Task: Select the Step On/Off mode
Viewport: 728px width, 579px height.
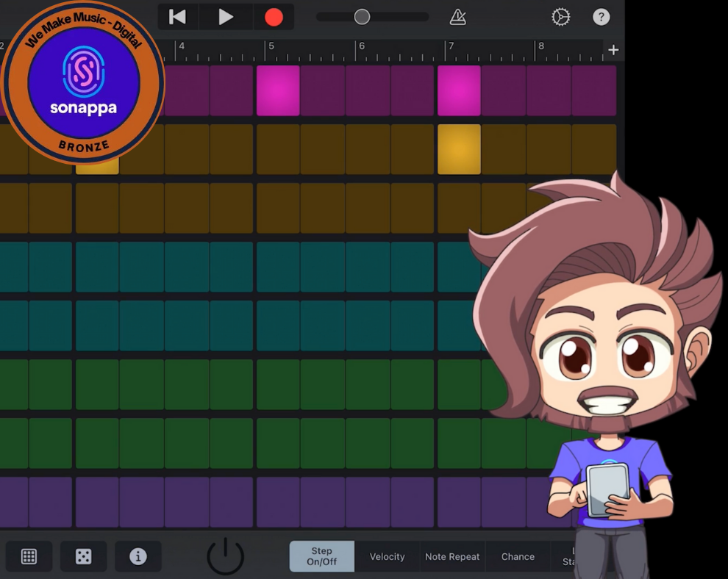Action: (322, 556)
